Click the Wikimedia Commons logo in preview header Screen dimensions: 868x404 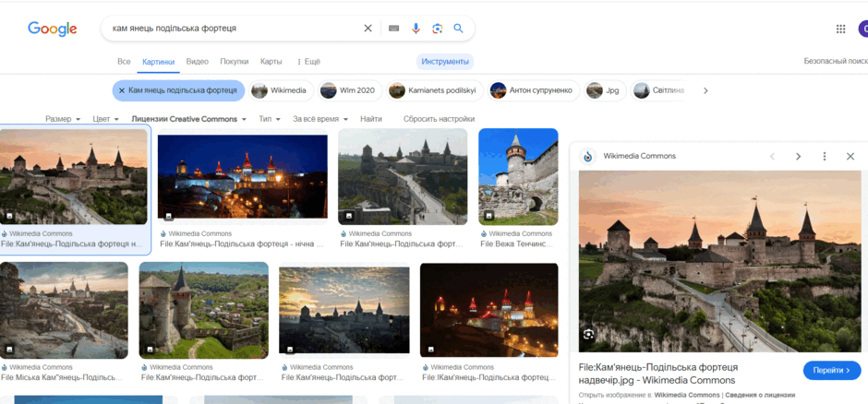point(588,157)
